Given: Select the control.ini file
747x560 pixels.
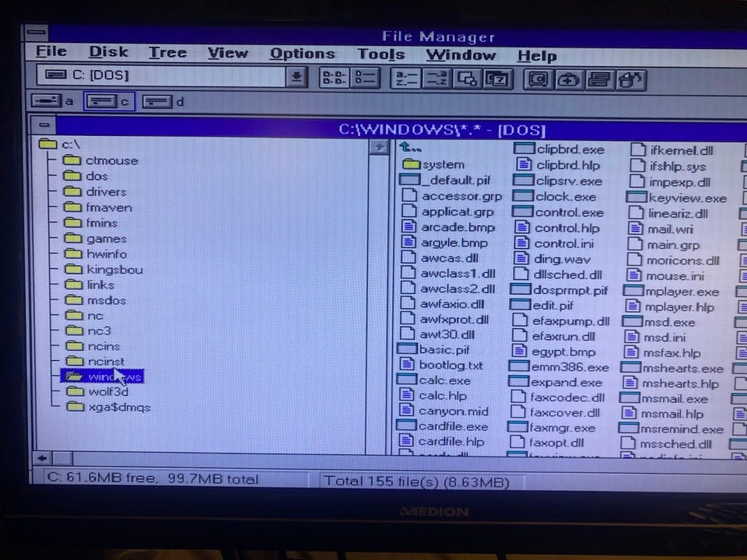Looking at the screenshot, I should (554, 243).
